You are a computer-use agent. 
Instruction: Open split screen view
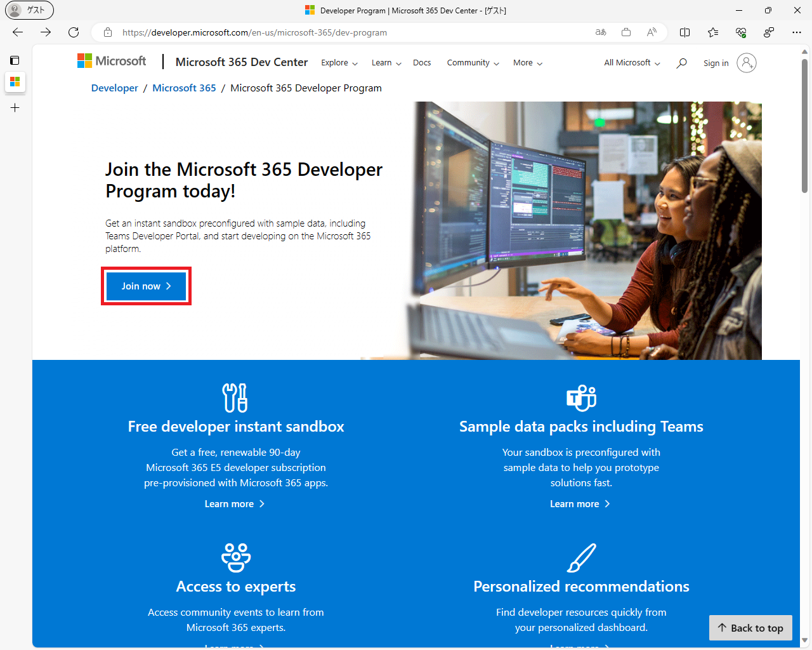pos(685,32)
